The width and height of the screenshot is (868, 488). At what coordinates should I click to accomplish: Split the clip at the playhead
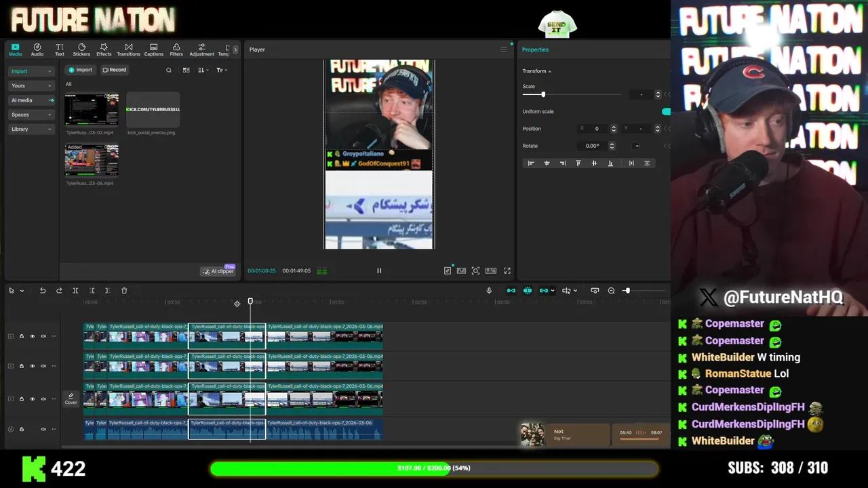pyautogui.click(x=75, y=291)
